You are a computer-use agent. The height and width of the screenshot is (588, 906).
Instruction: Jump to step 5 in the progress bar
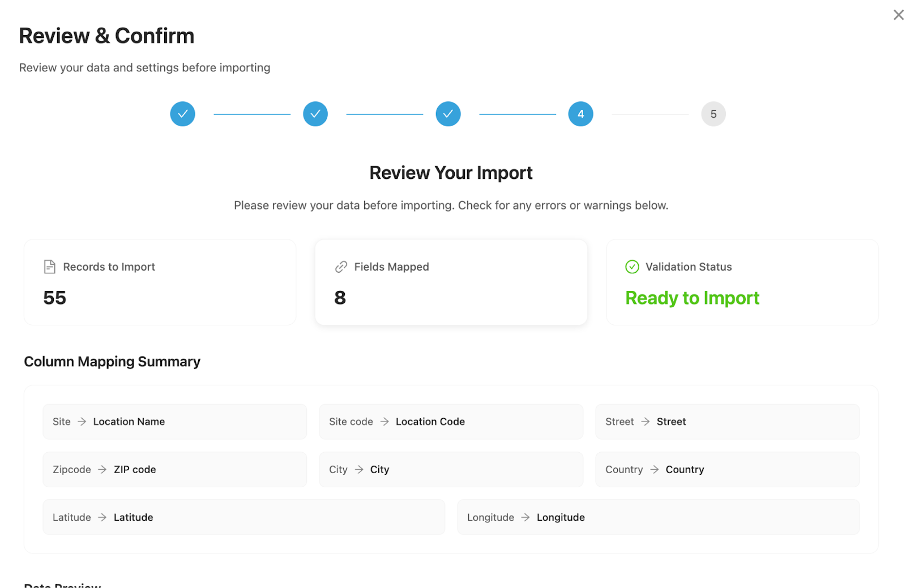(713, 114)
